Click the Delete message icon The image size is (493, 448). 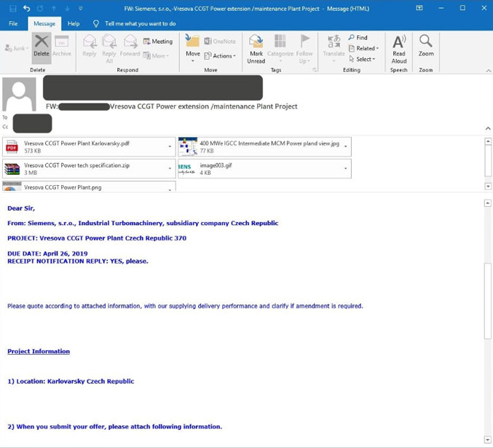(42, 42)
